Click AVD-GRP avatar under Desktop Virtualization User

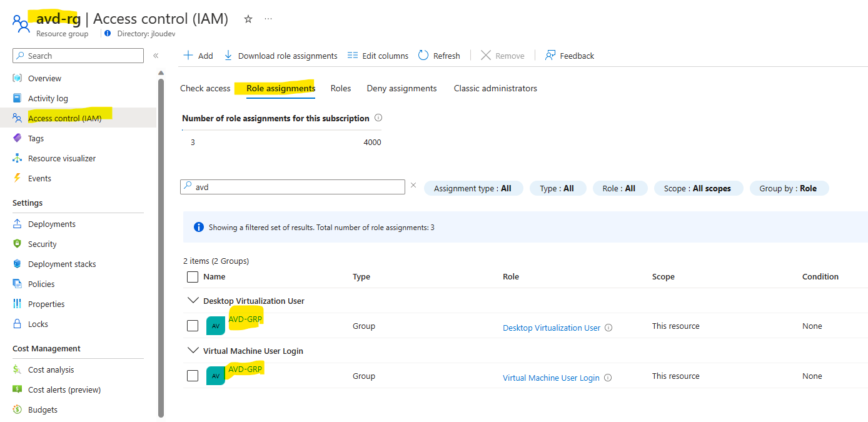click(x=216, y=326)
